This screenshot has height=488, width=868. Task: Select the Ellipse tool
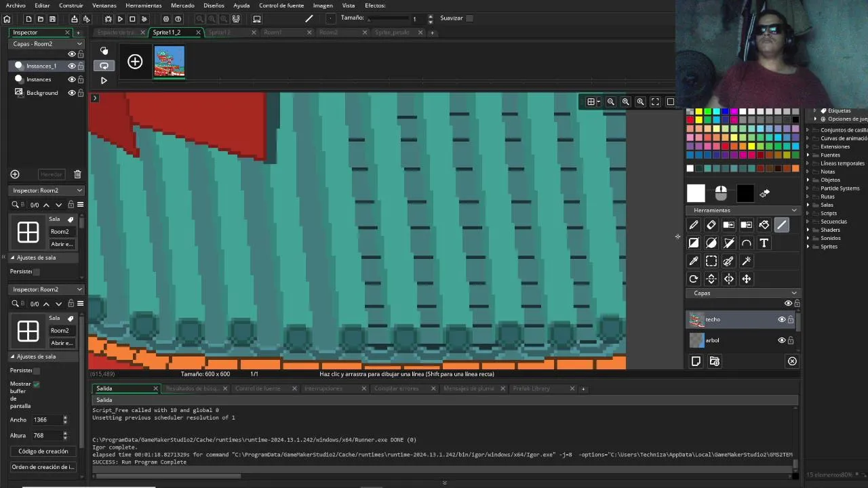[x=711, y=243]
